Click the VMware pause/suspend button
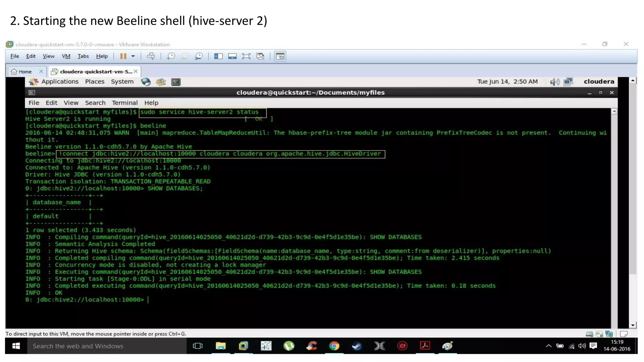This screenshot has width=644, height=362. [x=123, y=56]
